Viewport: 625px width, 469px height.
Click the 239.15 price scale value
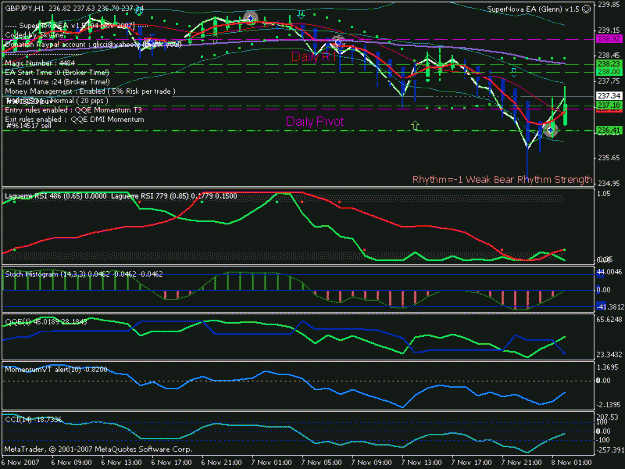pyautogui.click(x=609, y=30)
